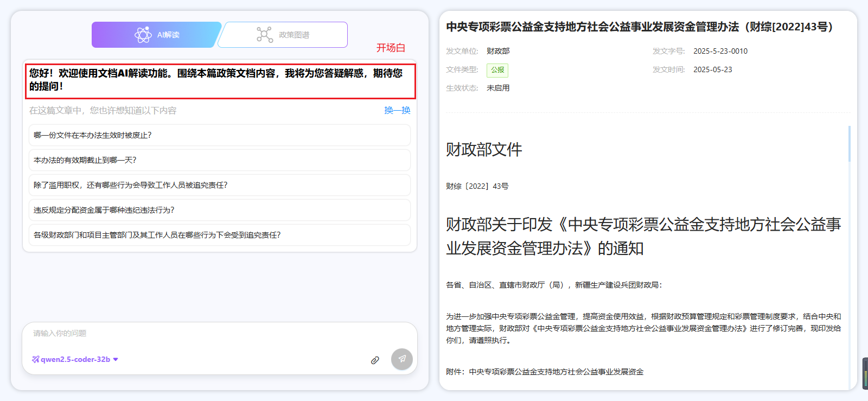Select the question starting with 各级财政部门和项目主管部门
The image size is (868, 401).
219,235
